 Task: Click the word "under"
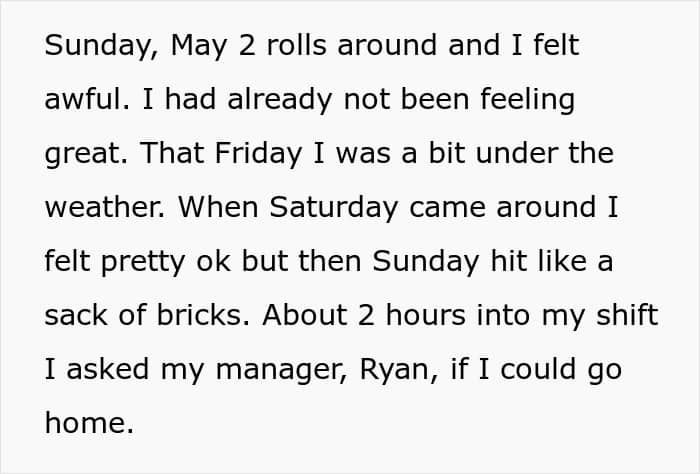point(516,153)
